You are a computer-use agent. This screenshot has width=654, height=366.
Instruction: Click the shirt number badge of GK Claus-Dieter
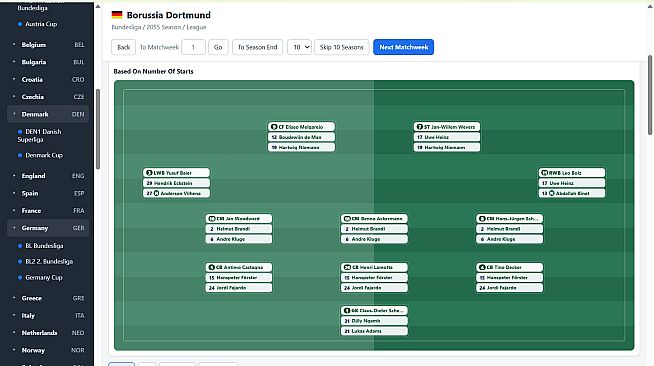[347, 311]
